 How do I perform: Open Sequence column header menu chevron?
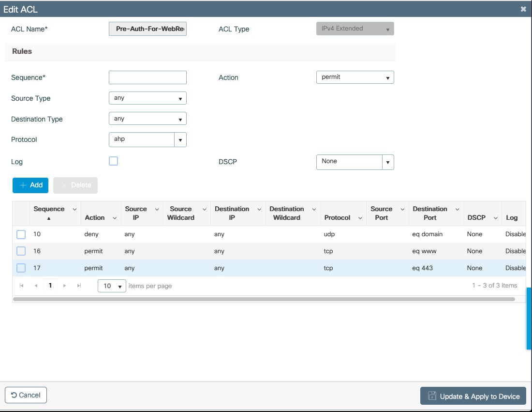[74, 209]
